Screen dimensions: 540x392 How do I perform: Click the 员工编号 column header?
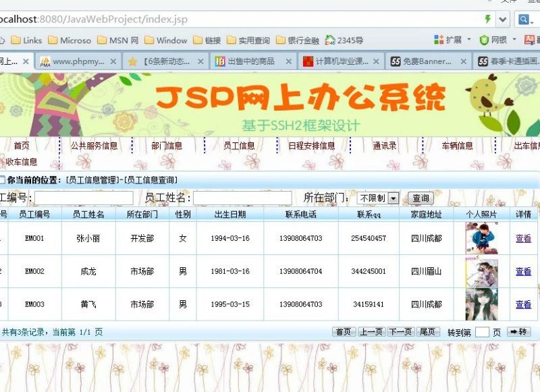coord(34,214)
